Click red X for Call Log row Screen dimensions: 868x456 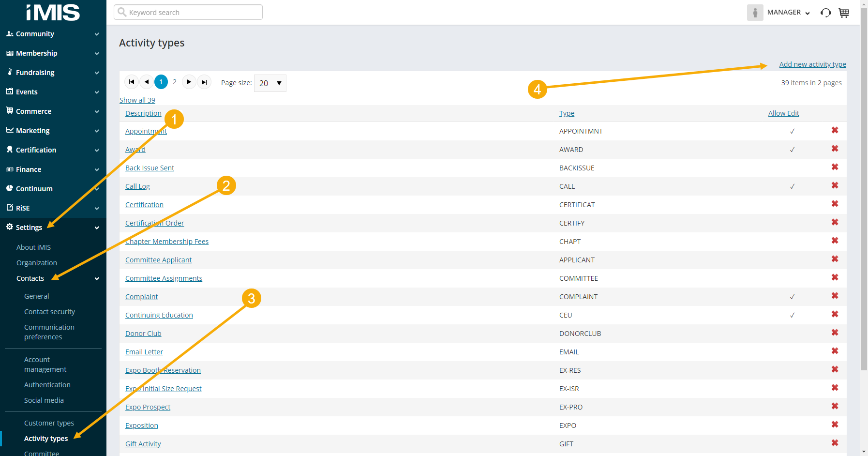pyautogui.click(x=835, y=185)
